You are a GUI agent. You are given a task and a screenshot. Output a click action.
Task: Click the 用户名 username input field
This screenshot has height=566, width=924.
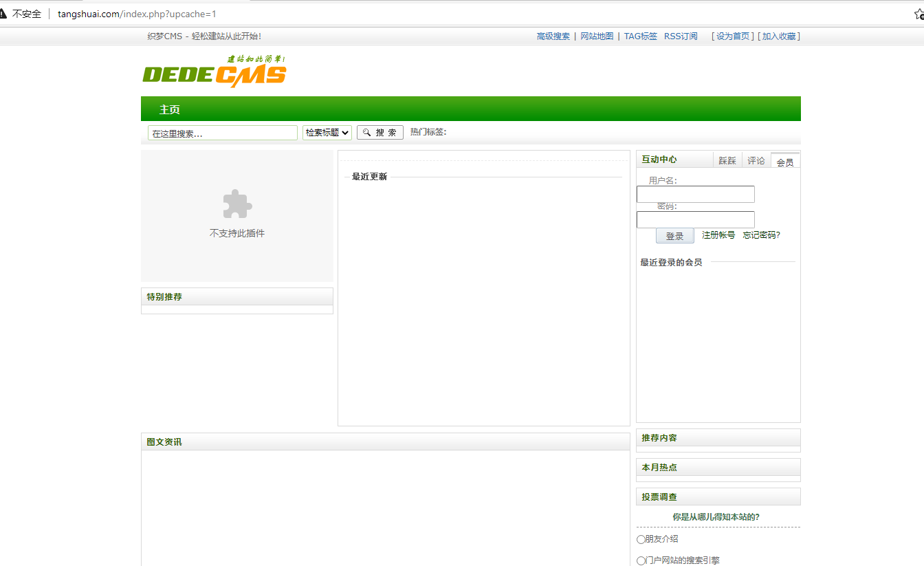tap(695, 194)
